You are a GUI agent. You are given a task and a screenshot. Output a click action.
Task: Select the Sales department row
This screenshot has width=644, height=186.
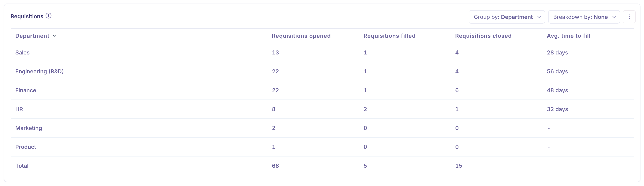pos(22,52)
